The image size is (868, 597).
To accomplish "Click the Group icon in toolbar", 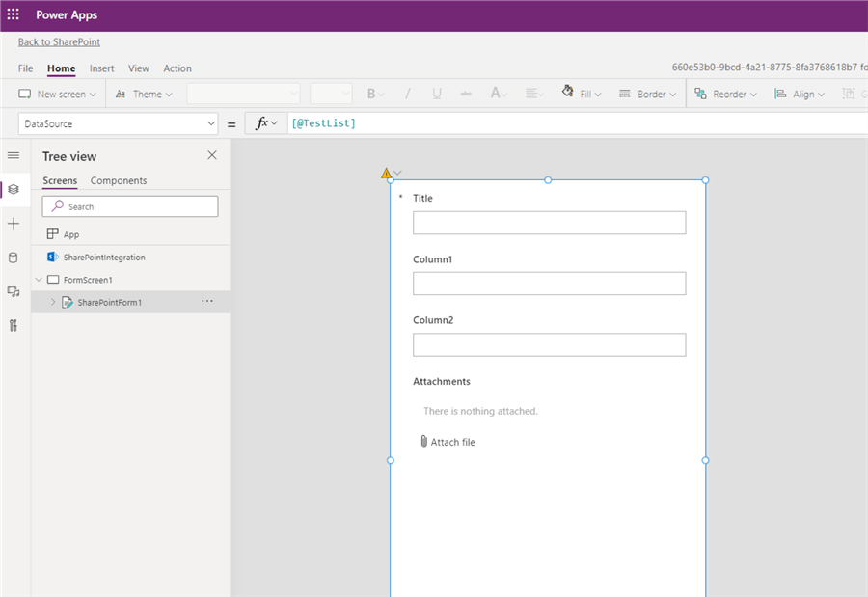I will (x=848, y=94).
